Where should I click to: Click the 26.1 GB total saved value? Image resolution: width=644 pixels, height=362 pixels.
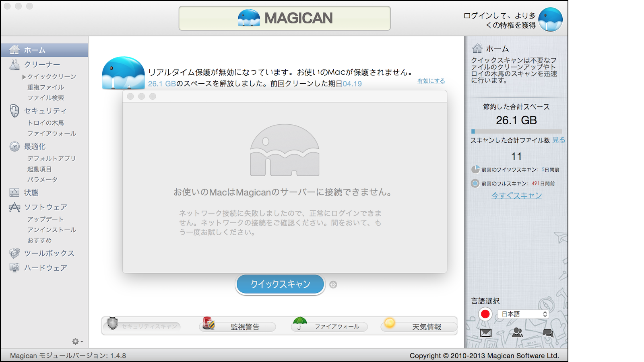tap(516, 120)
